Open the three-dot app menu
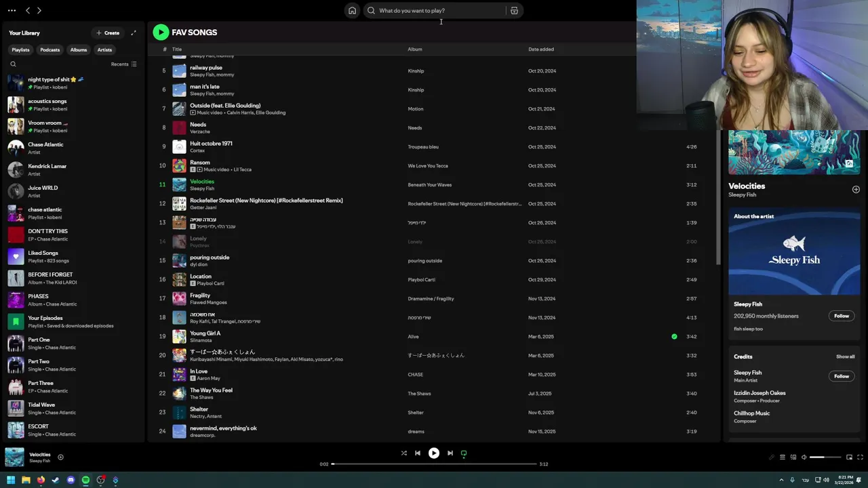Image resolution: width=868 pixels, height=488 pixels. click(x=12, y=10)
